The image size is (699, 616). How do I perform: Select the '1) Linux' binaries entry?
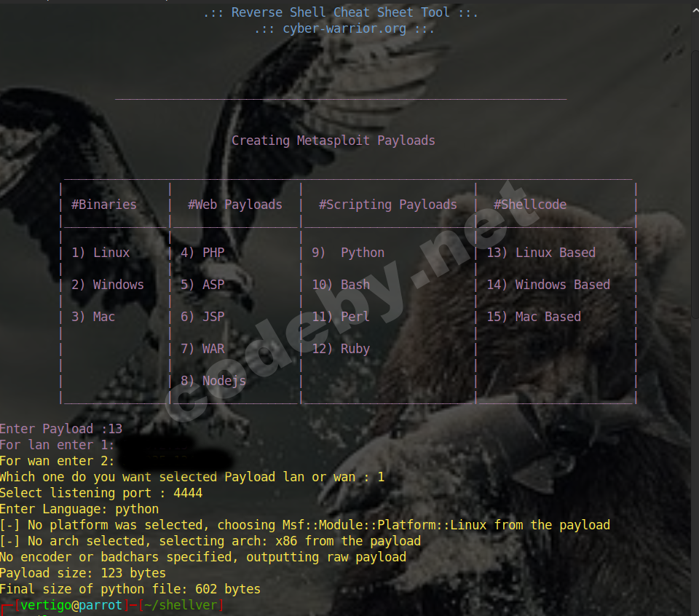pyautogui.click(x=100, y=253)
